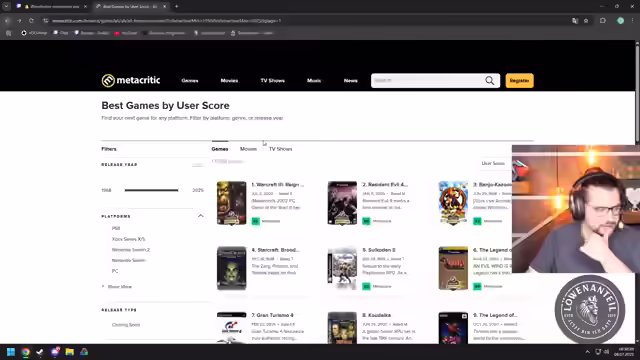Click Chrome icon in taskbar
This screenshot has height=360, width=640.
pyautogui.click(x=26, y=352)
